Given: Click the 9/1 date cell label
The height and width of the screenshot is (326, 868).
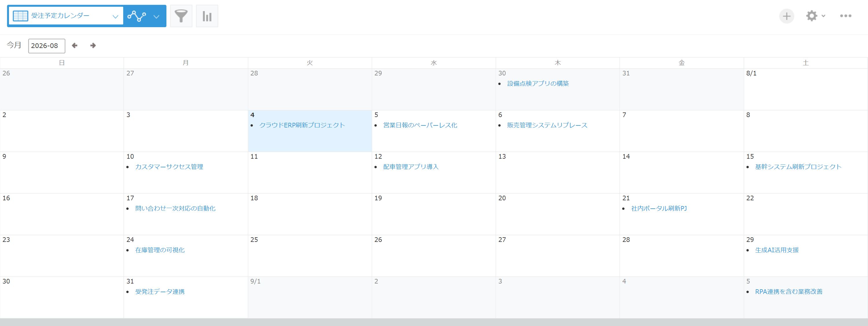Looking at the screenshot, I should pyautogui.click(x=255, y=281).
